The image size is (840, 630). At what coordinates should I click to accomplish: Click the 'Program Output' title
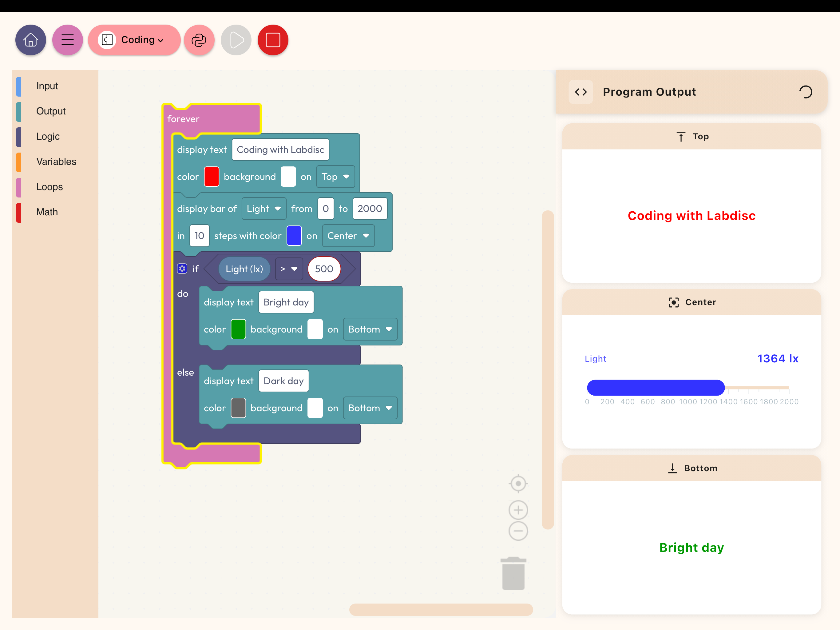coord(649,92)
